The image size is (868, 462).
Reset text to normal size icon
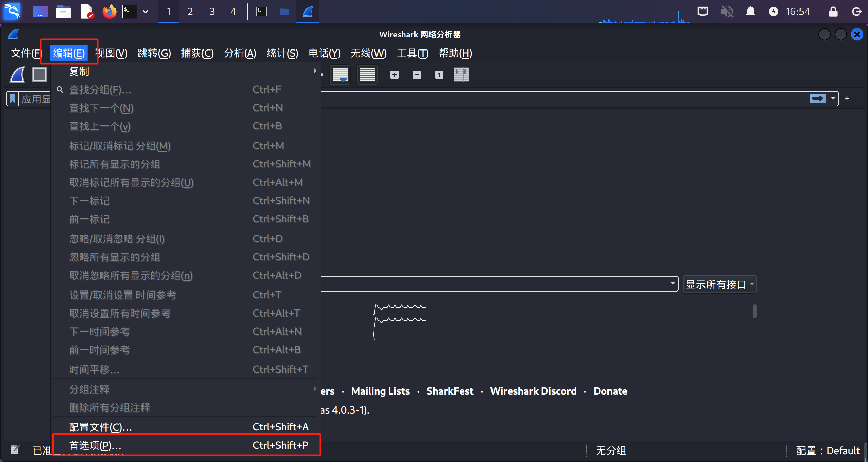(x=439, y=75)
